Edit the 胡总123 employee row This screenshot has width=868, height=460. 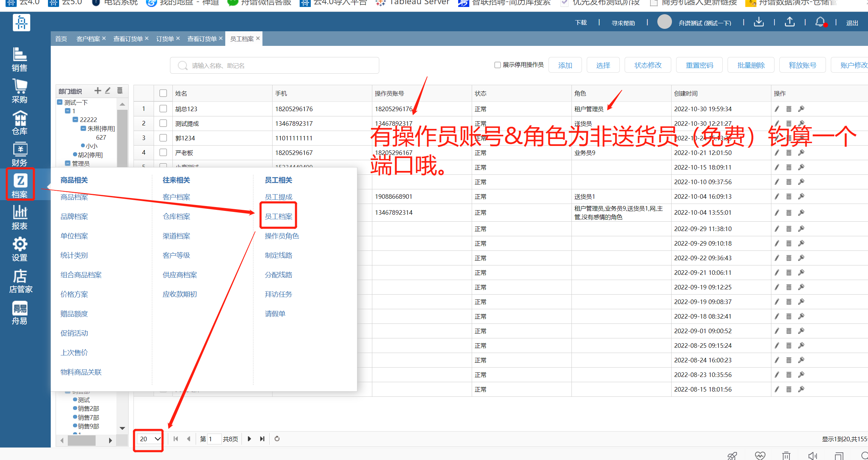coord(777,109)
